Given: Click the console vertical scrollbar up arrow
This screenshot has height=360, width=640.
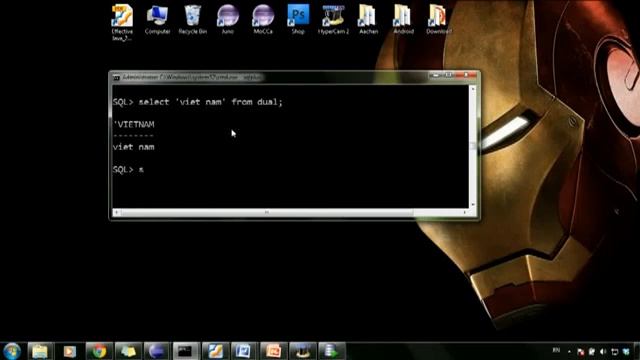Looking at the screenshot, I should (x=473, y=89).
